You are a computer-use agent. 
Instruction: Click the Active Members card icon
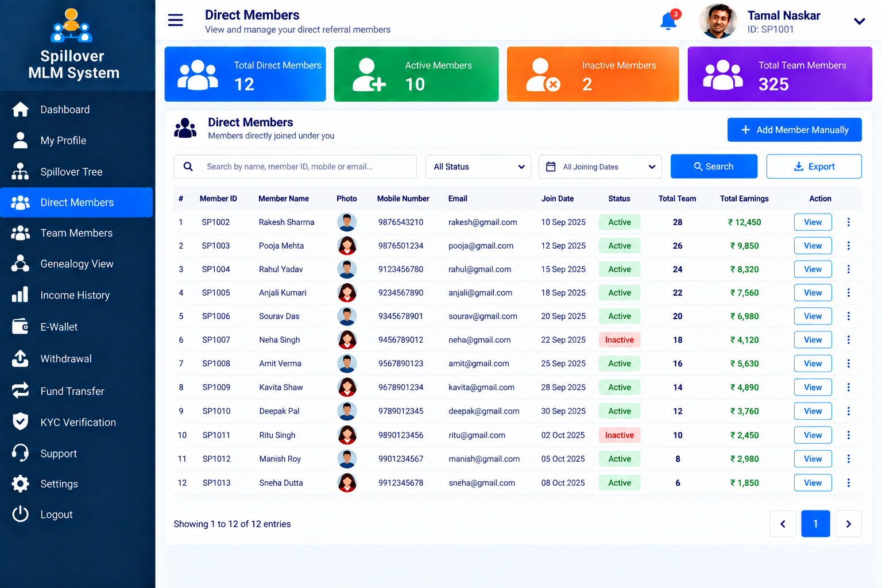point(369,75)
